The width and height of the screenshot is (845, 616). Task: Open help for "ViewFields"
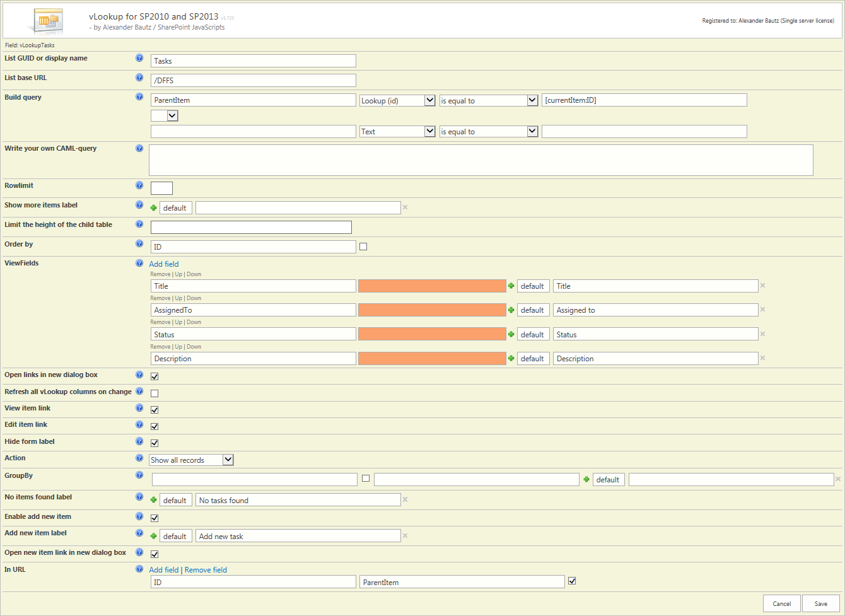(x=139, y=263)
